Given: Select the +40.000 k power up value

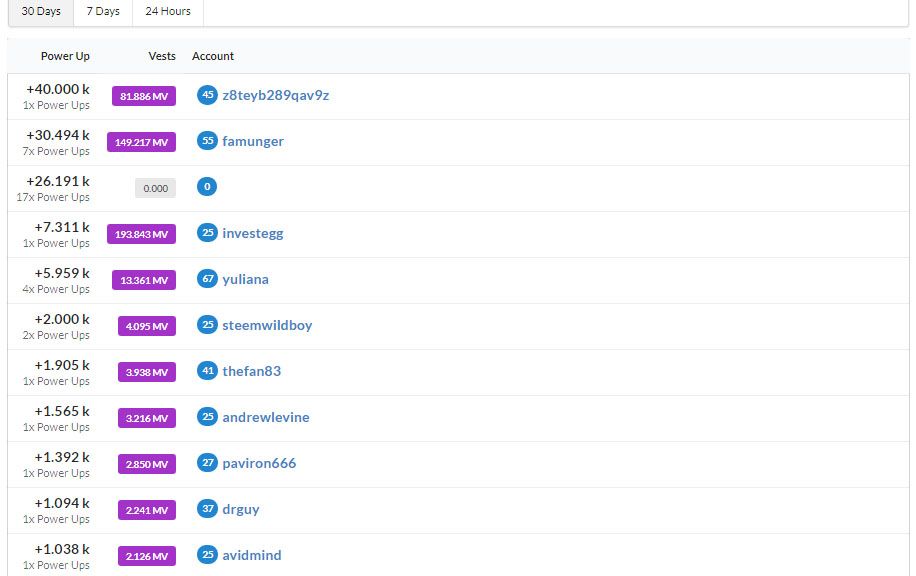Looking at the screenshot, I should click(58, 89).
